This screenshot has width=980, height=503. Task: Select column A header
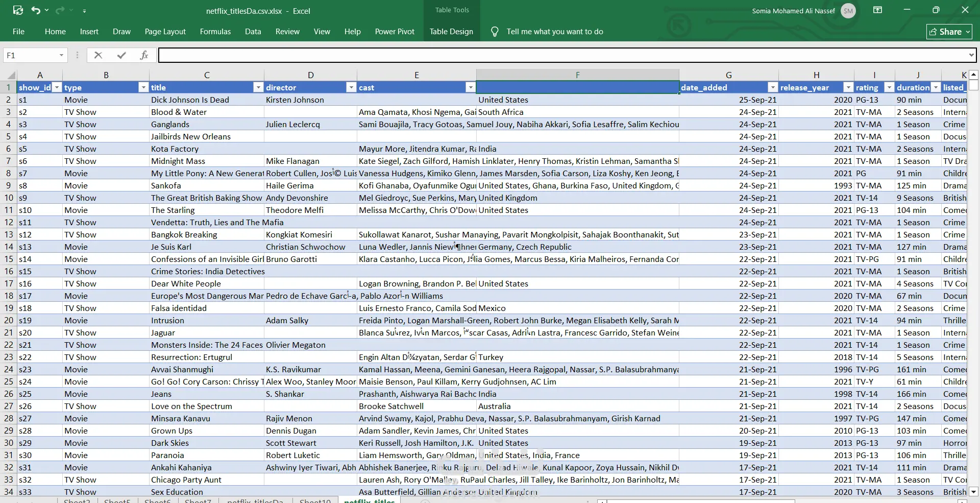(40, 75)
